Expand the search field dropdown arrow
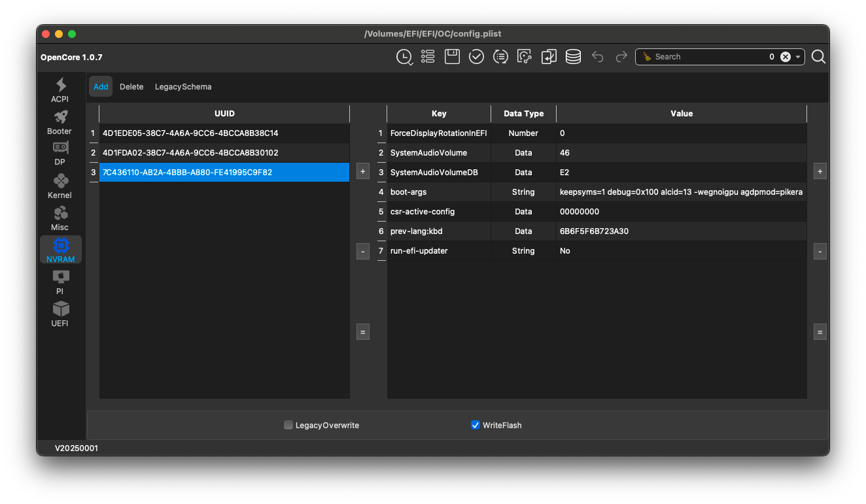Image resolution: width=866 pixels, height=504 pixels. tap(798, 57)
